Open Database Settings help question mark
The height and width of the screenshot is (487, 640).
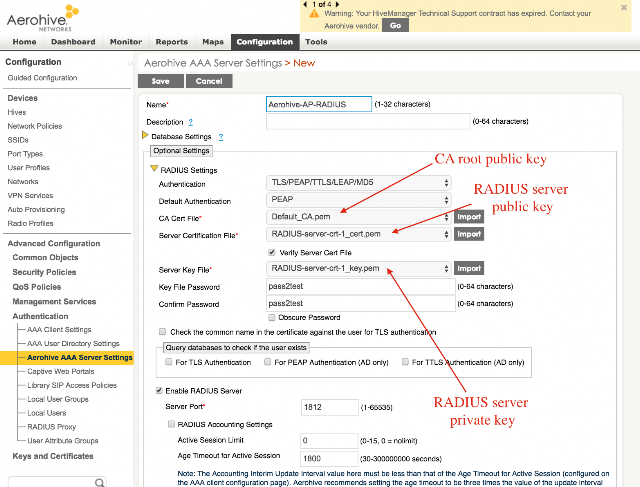[x=220, y=137]
